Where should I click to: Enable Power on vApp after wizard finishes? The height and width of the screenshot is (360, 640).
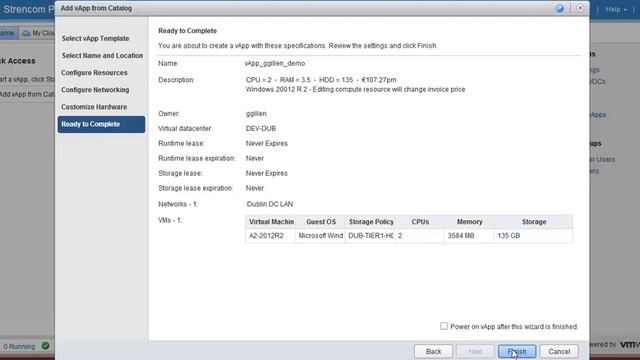point(444,326)
